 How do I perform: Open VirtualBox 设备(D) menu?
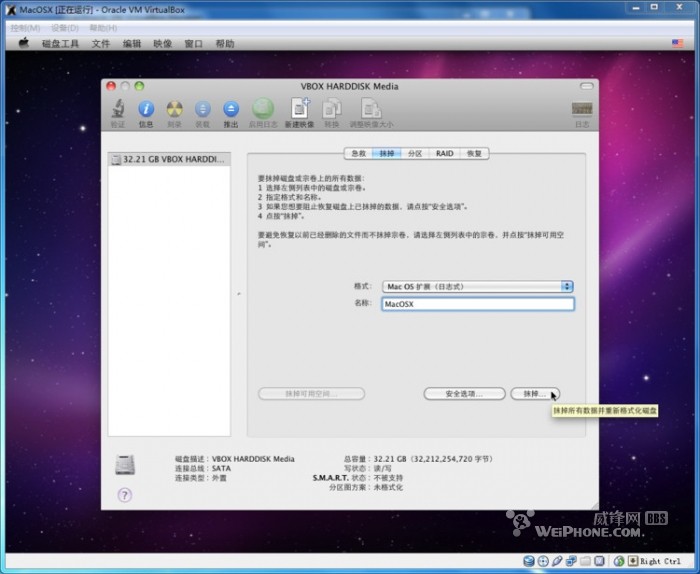(65, 28)
